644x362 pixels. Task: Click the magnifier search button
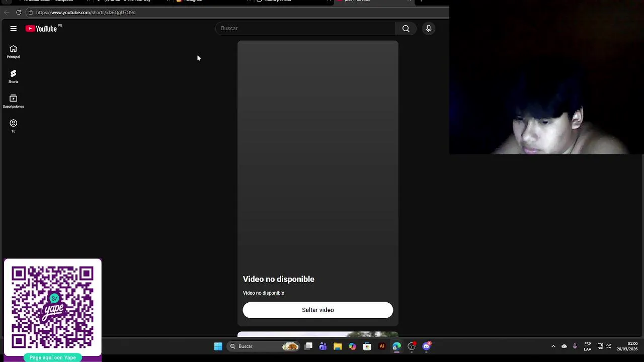pyautogui.click(x=406, y=29)
